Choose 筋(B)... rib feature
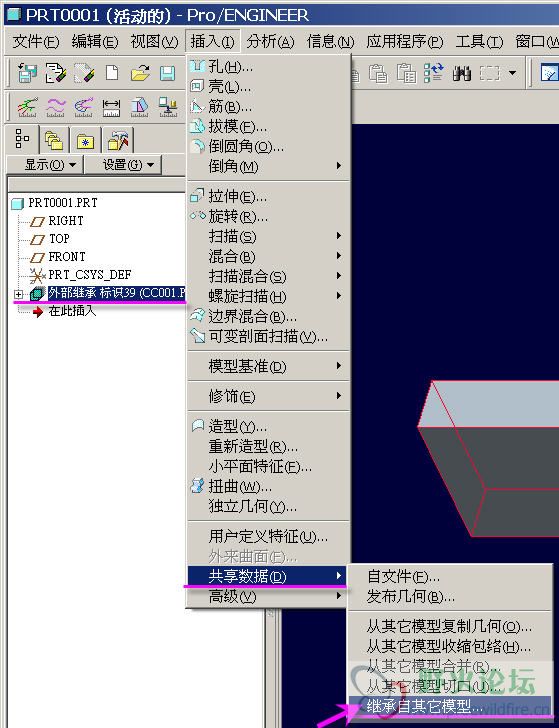 click(x=268, y=107)
